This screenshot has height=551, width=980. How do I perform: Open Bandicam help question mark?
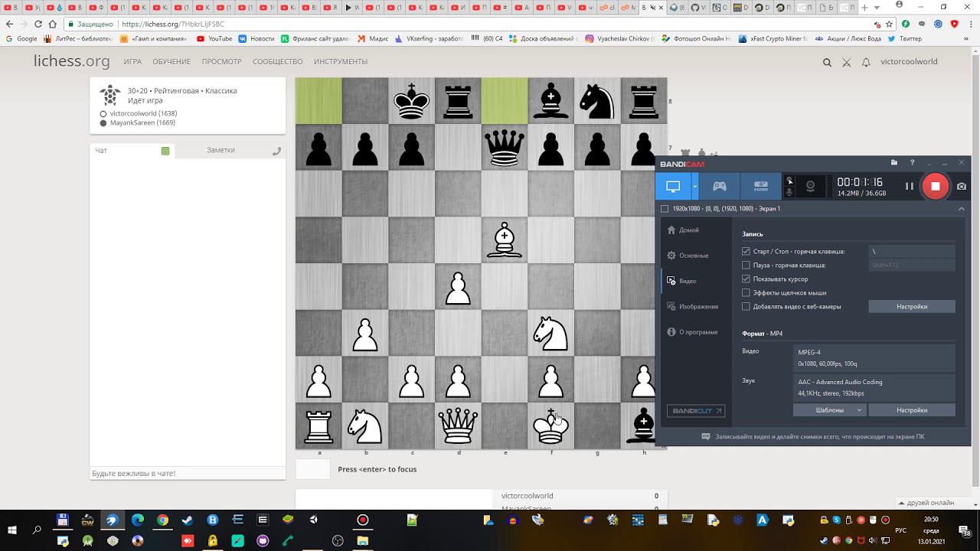[912, 163]
